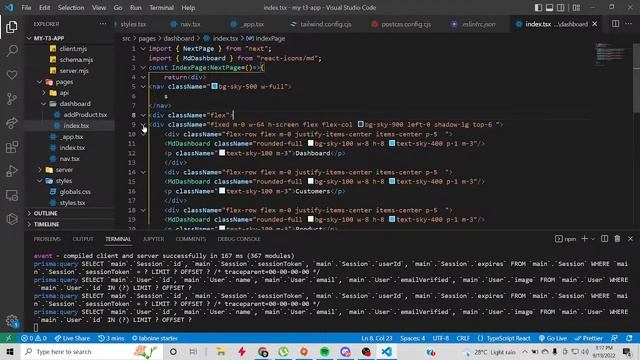Open Explorer views and more actions ellipsis
Viewport: 640px width, 360px height.
click(x=102, y=24)
